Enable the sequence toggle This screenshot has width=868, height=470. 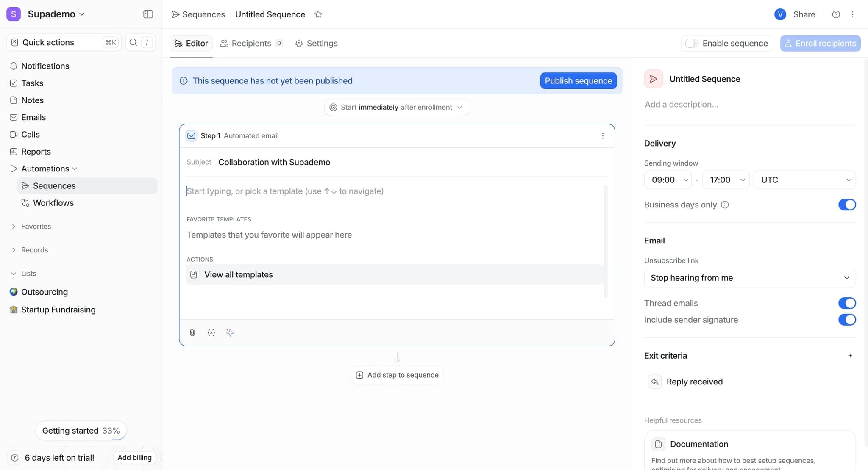(691, 43)
